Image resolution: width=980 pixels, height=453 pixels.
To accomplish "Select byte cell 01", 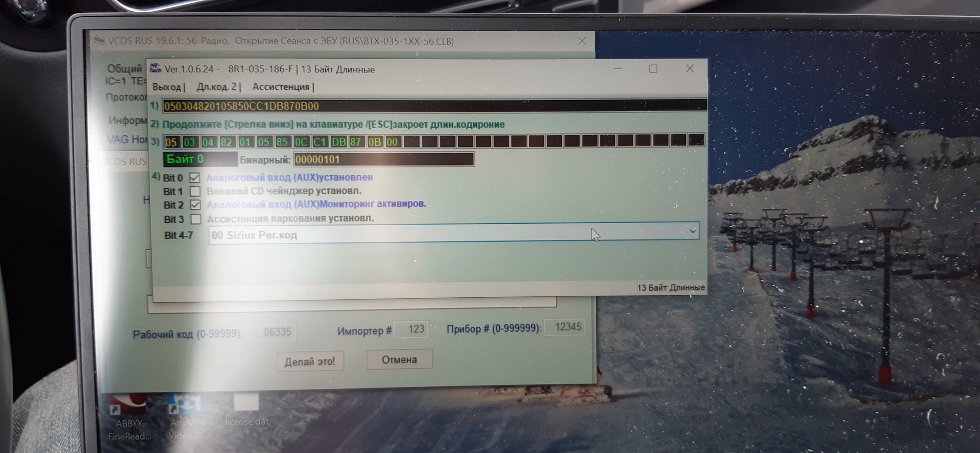I will 245,142.
